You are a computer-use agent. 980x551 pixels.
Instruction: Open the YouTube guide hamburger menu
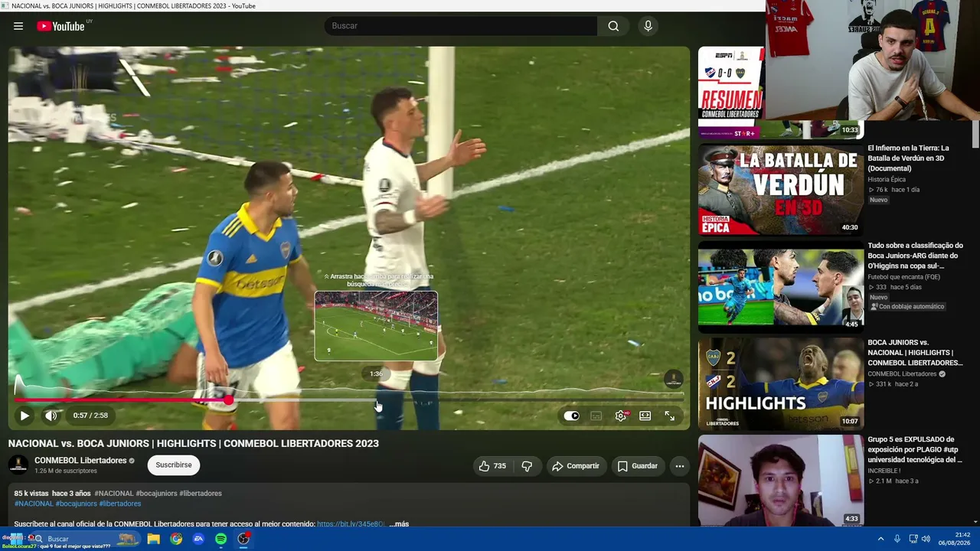pyautogui.click(x=18, y=26)
